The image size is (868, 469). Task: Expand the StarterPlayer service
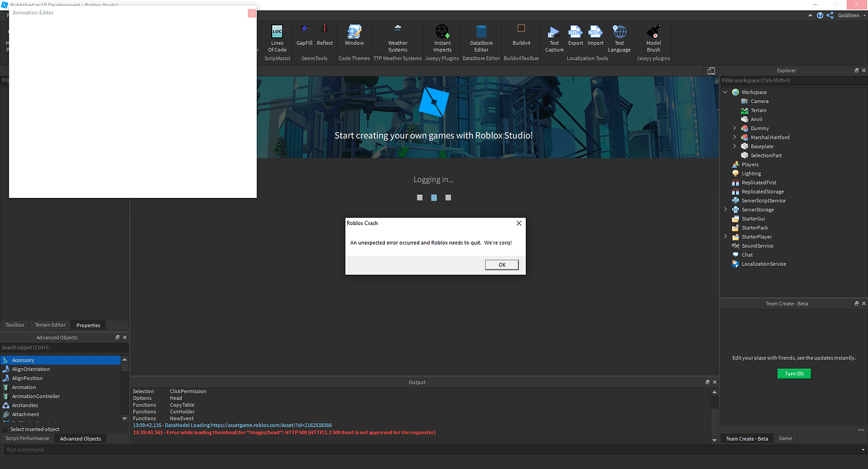[725, 236]
